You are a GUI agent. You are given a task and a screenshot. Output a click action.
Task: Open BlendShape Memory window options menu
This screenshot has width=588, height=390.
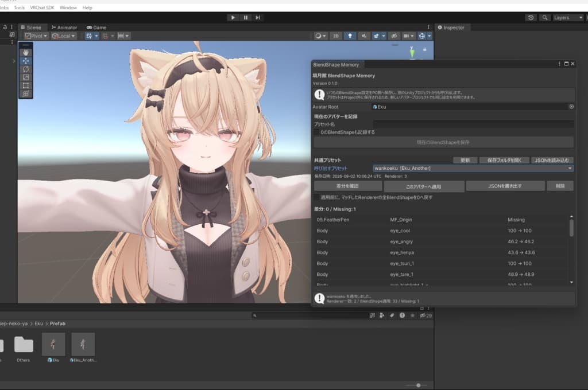(559, 64)
